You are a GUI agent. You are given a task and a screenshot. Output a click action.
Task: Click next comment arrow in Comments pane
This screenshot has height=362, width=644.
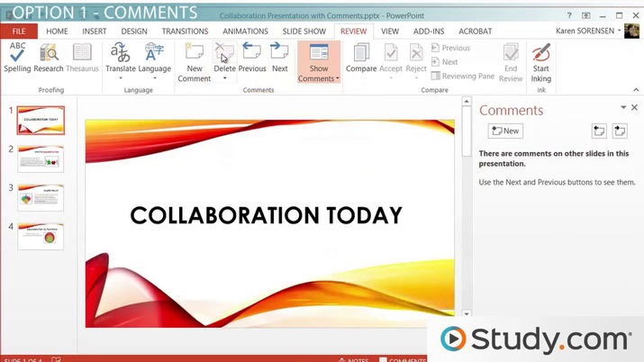(620, 131)
